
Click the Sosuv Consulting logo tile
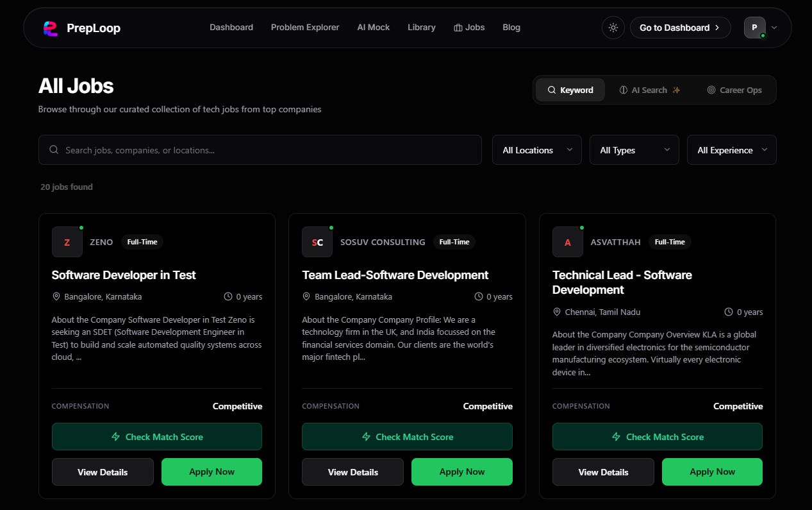(x=317, y=242)
